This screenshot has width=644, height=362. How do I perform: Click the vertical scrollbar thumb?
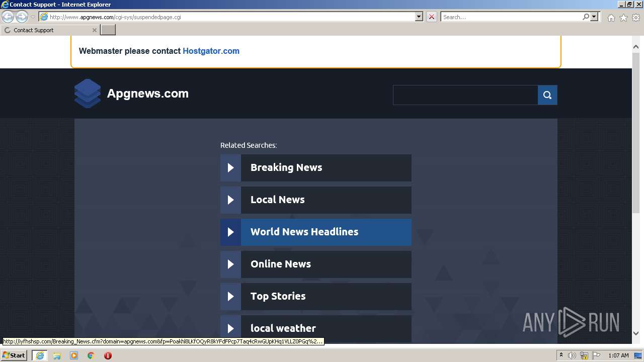click(x=635, y=132)
